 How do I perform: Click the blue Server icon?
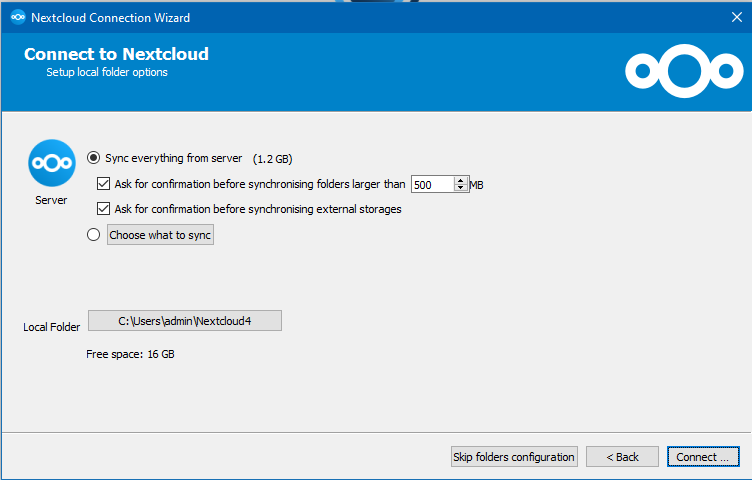click(x=51, y=163)
